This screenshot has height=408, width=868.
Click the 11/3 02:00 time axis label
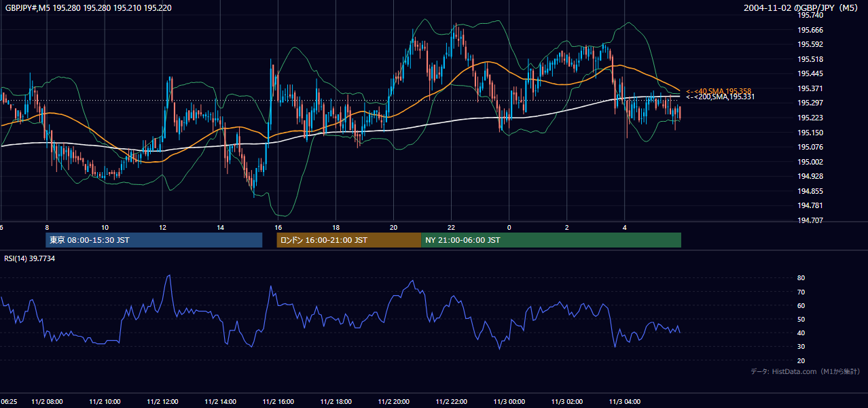[x=566, y=402]
